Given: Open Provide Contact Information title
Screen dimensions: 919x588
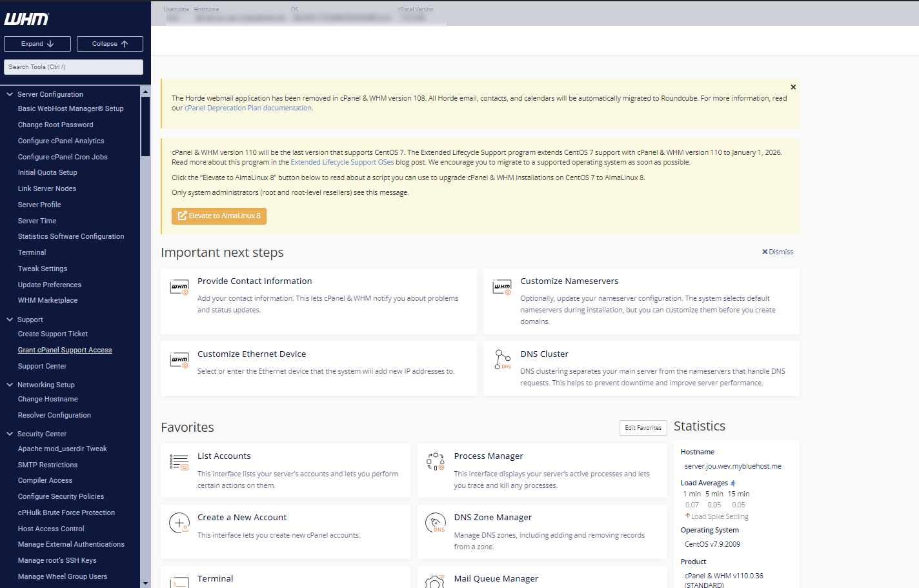Looking at the screenshot, I should pos(254,281).
